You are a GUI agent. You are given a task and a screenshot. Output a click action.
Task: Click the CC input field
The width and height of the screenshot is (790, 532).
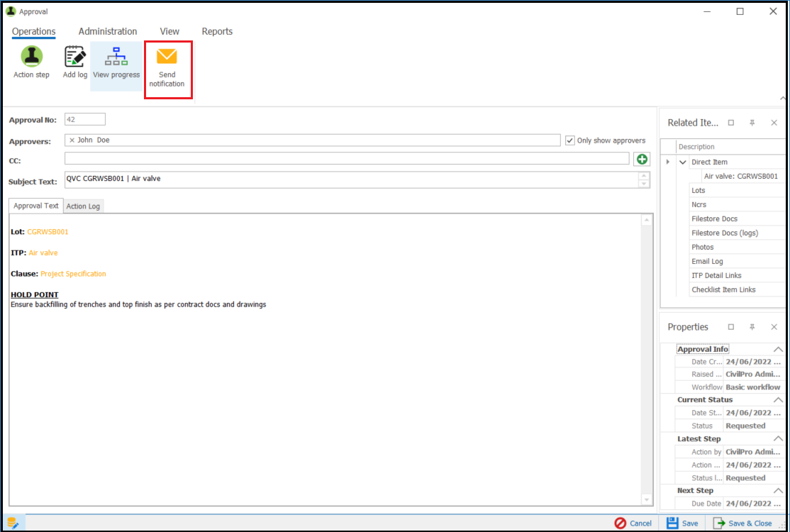346,159
